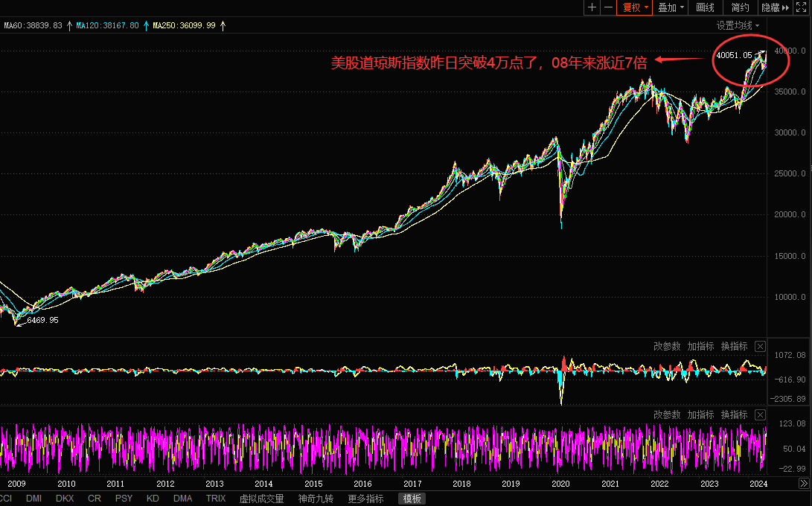Click the 2015 year marker on timeline
Screen dimensions: 812x506
pos(313,484)
